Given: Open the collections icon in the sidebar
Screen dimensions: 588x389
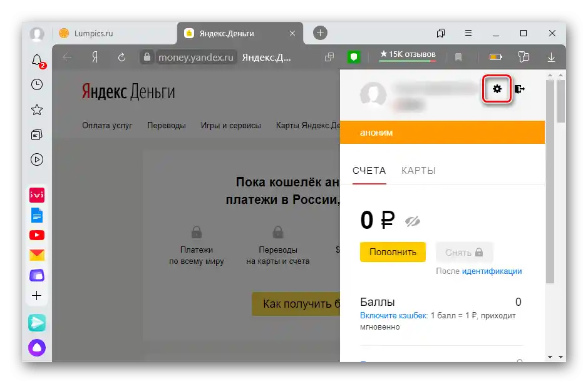Looking at the screenshot, I should pos(37,135).
